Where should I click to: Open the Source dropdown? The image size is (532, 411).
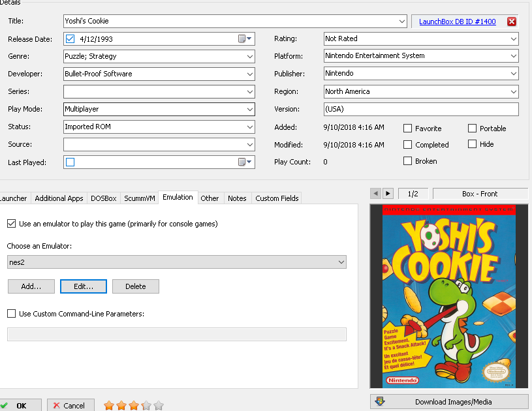pos(250,144)
